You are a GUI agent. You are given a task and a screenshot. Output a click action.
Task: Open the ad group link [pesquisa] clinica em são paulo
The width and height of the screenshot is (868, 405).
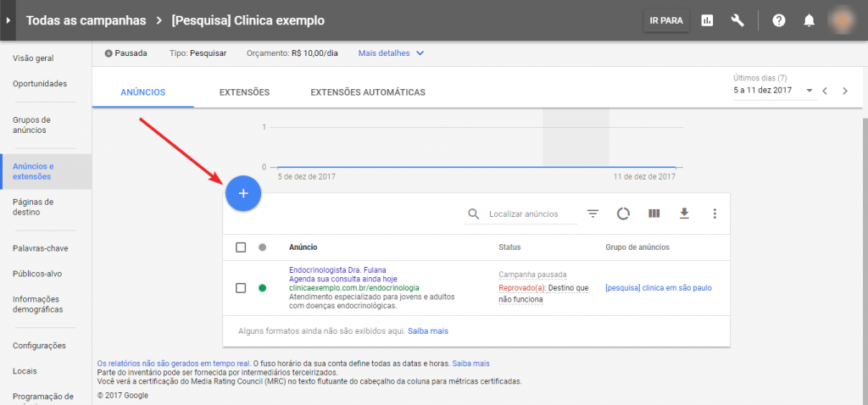[x=658, y=288]
